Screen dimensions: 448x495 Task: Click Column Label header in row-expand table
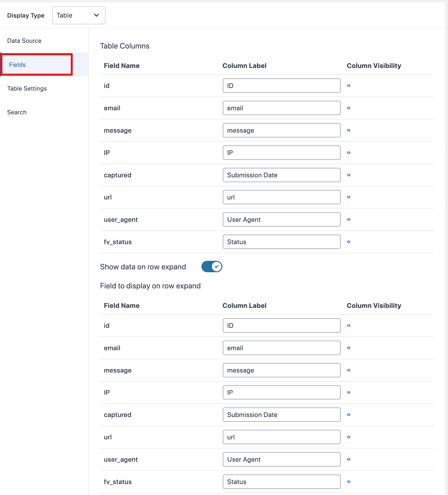[x=244, y=306]
